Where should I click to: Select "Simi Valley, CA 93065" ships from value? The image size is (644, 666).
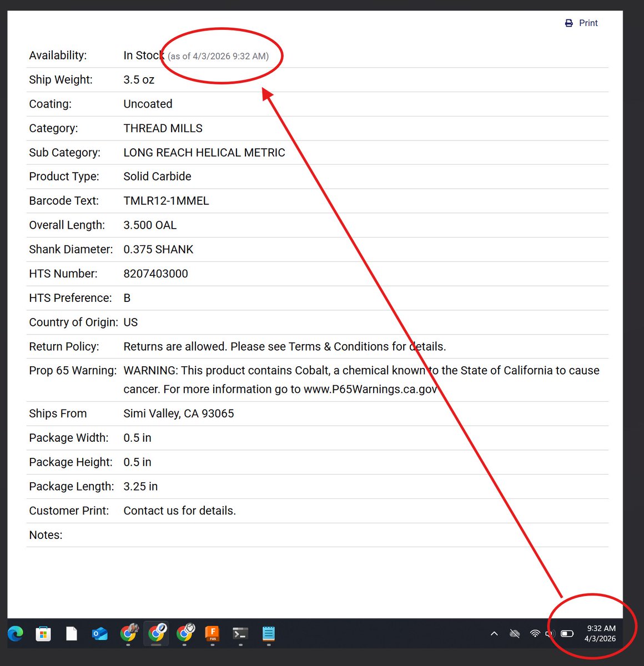point(179,413)
